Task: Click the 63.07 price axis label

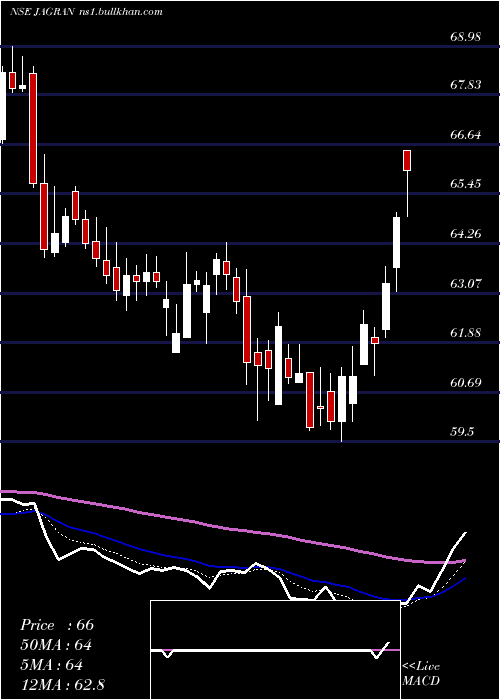Action: click(466, 283)
